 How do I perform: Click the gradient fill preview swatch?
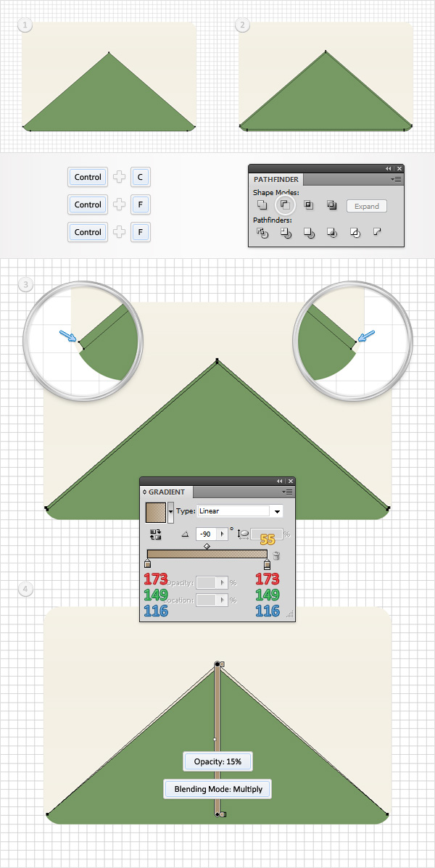click(x=156, y=512)
